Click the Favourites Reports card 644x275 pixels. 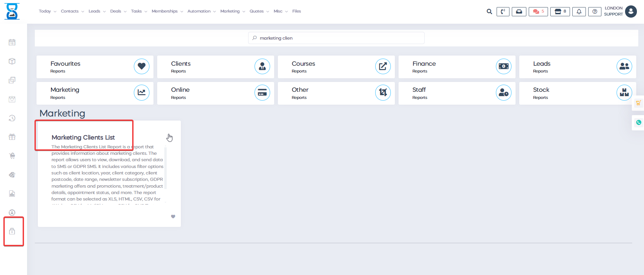95,67
